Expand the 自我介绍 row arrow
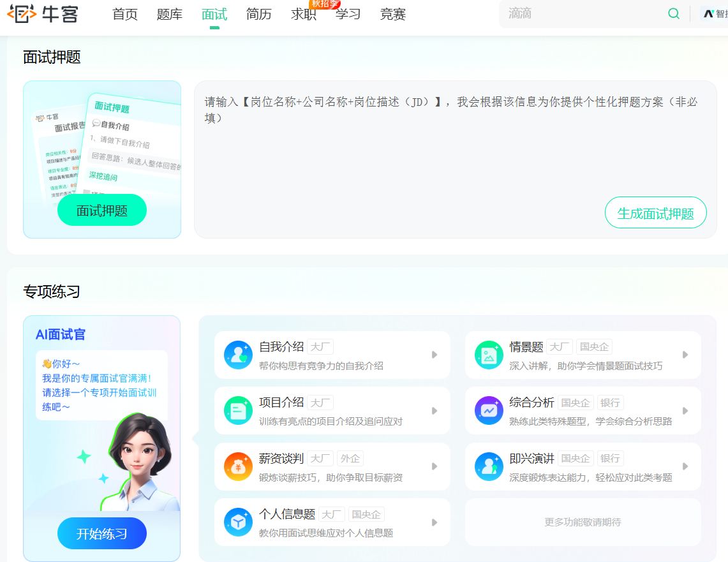The width and height of the screenshot is (728, 562). [435, 355]
